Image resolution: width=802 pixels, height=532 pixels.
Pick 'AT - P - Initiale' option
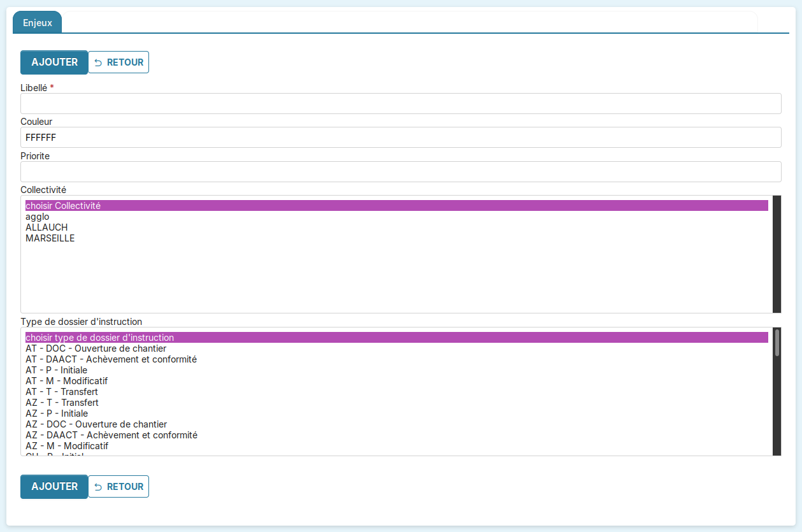click(x=56, y=370)
